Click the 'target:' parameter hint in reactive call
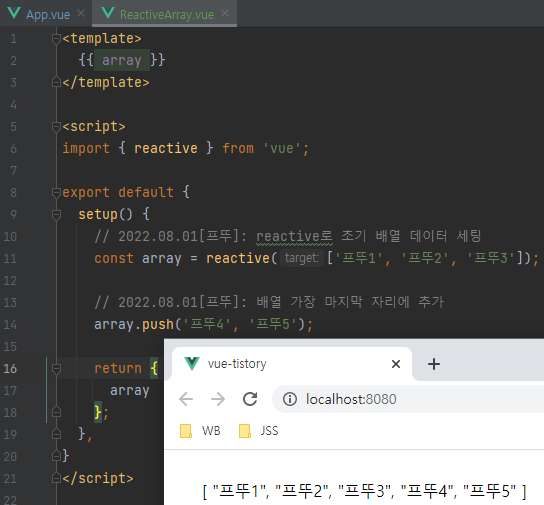This screenshot has width=544, height=505. coord(301,258)
